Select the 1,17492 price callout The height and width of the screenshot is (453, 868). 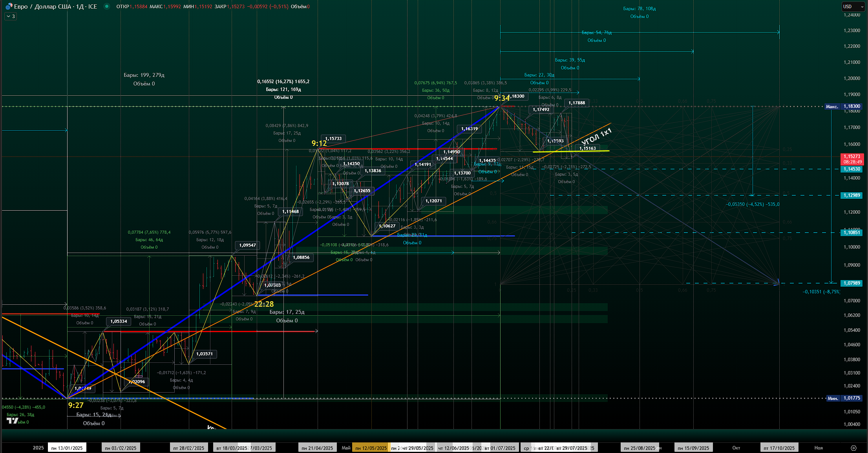click(x=541, y=109)
